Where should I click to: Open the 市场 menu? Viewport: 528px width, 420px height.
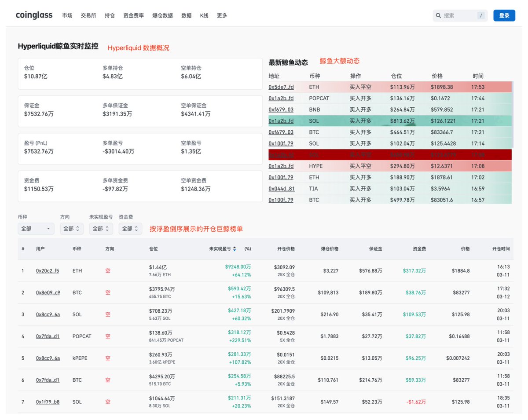[x=67, y=15]
